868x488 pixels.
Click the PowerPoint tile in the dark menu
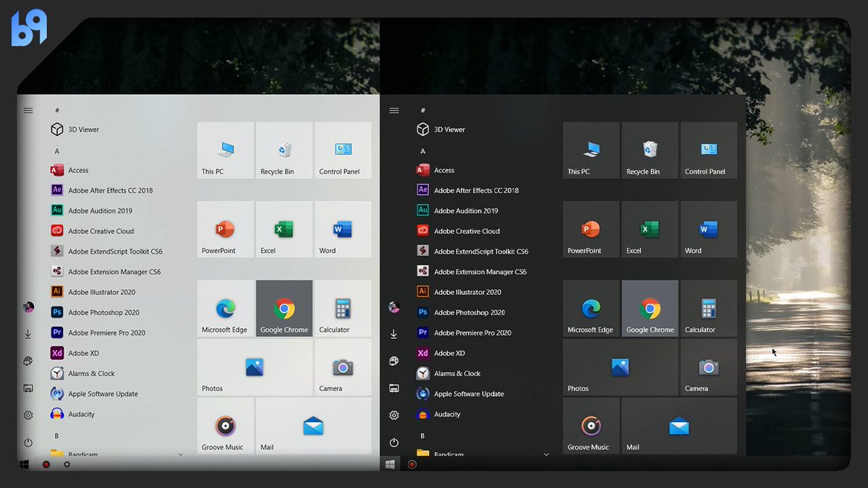point(592,229)
